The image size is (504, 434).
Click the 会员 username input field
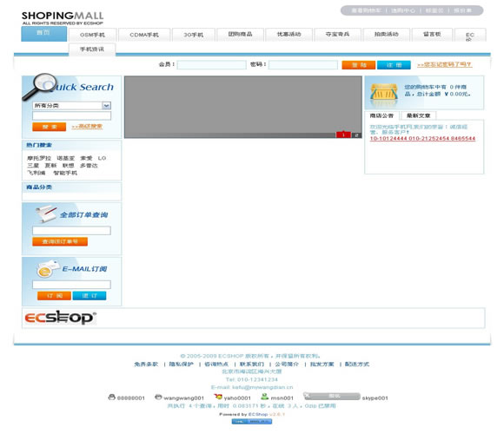[211, 65]
